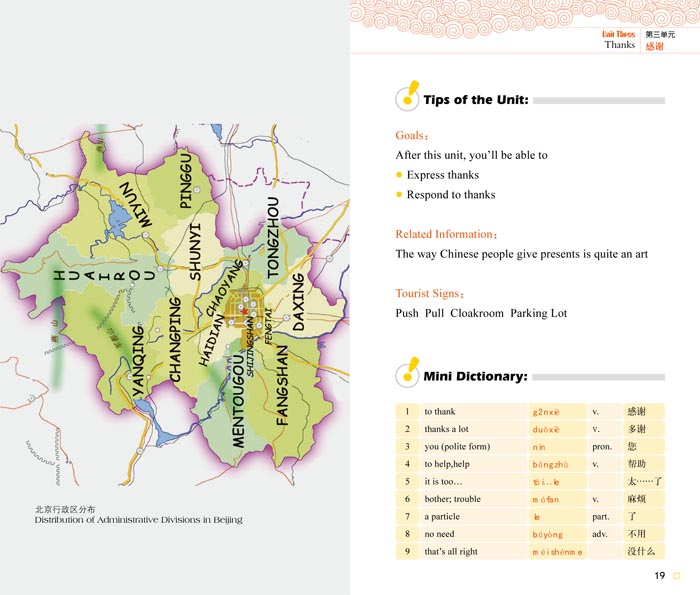Image resolution: width=700 pixels, height=595 pixels.
Task: Click the exclamation icon beside Tips of the Unit
Action: click(x=407, y=96)
